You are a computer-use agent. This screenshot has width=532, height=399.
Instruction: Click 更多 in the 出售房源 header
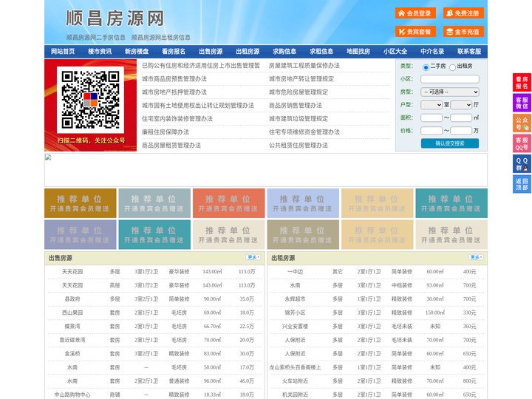pyautogui.click(x=253, y=257)
